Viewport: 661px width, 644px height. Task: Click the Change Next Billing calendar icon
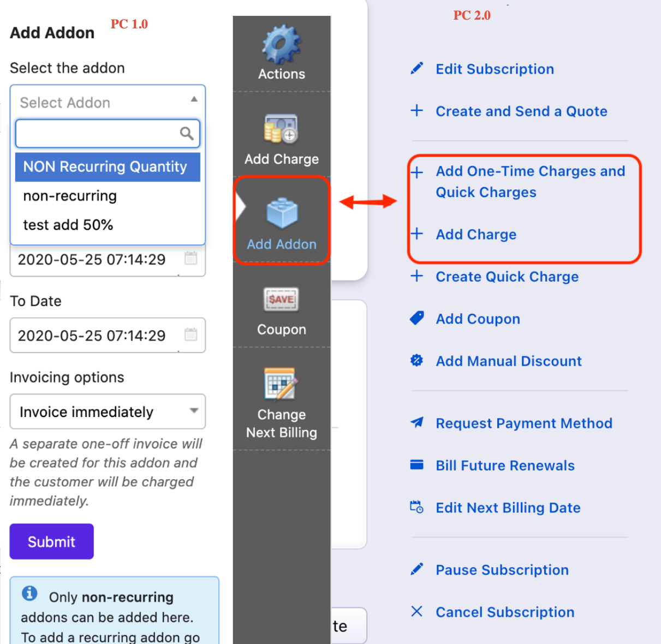[281, 384]
